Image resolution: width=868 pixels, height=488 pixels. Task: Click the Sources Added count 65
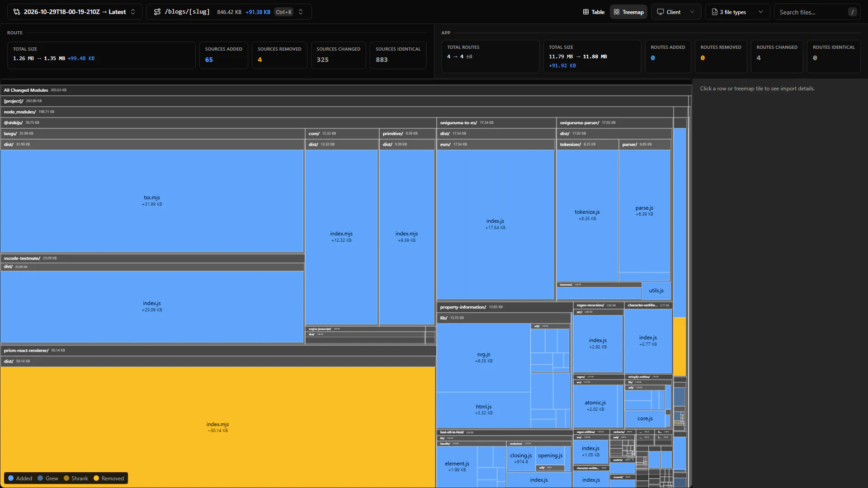(x=209, y=60)
